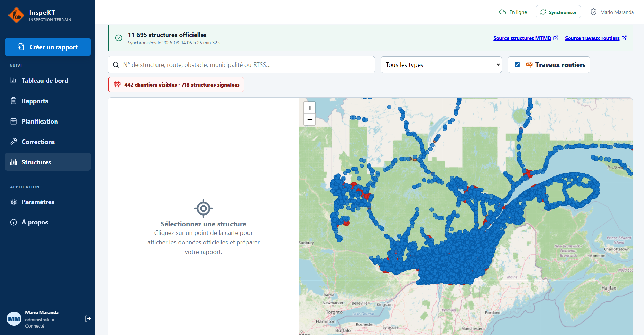Click the MM user avatar
The height and width of the screenshot is (335, 644).
(x=14, y=319)
